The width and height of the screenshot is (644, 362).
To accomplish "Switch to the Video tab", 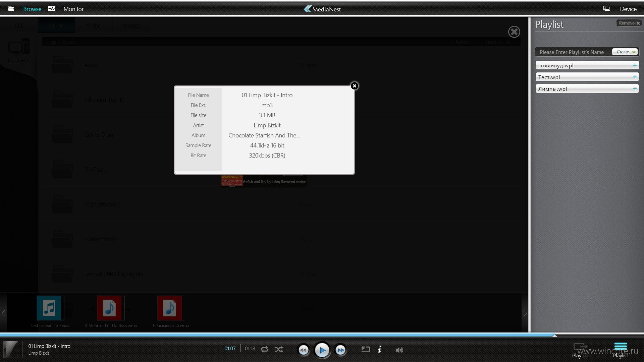I will pos(94,25).
